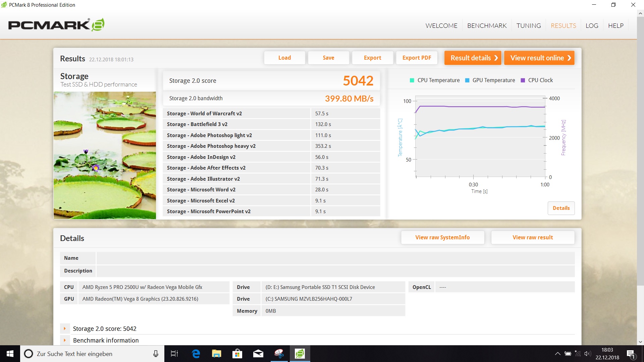This screenshot has width=644, height=362.
Task: Click View result online button
Action: [539, 58]
